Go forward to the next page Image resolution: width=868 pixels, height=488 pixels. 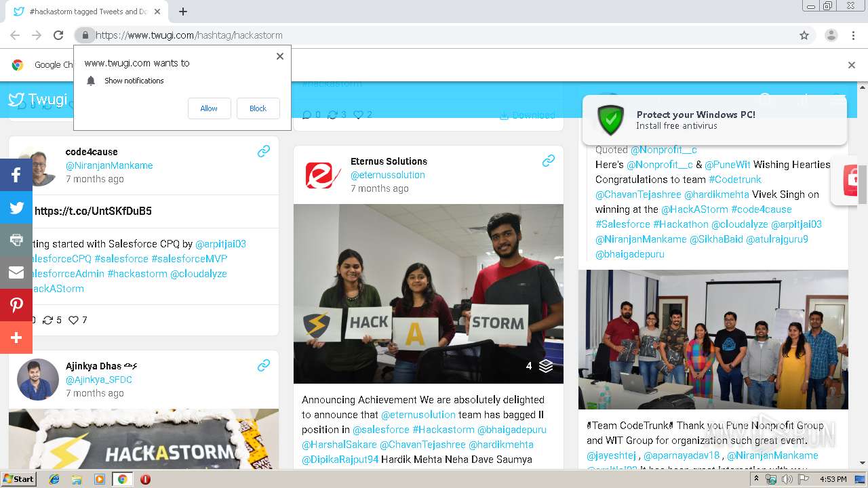tap(37, 35)
